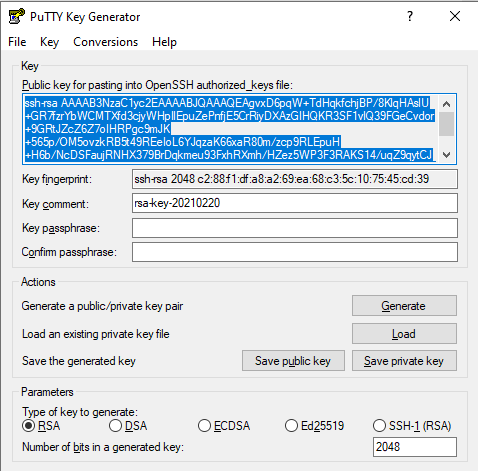Close the PuTTY Key Generator window
478x471 pixels.
455,16
